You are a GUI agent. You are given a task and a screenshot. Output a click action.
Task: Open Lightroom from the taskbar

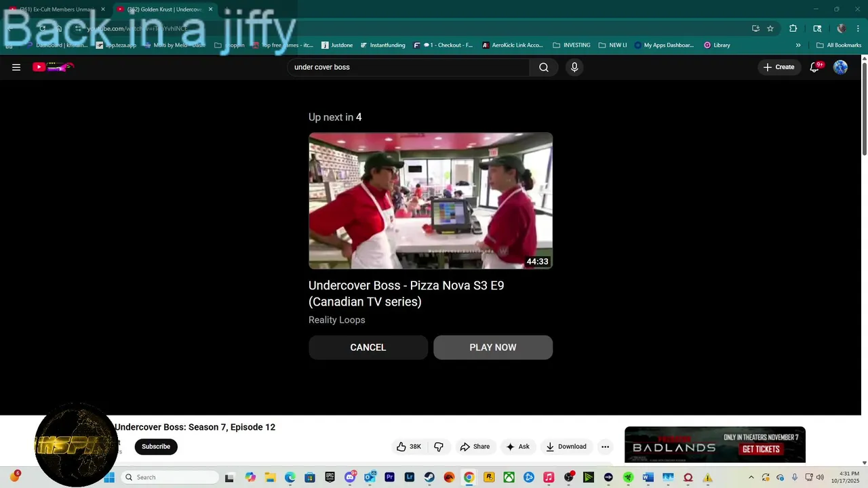pyautogui.click(x=409, y=477)
